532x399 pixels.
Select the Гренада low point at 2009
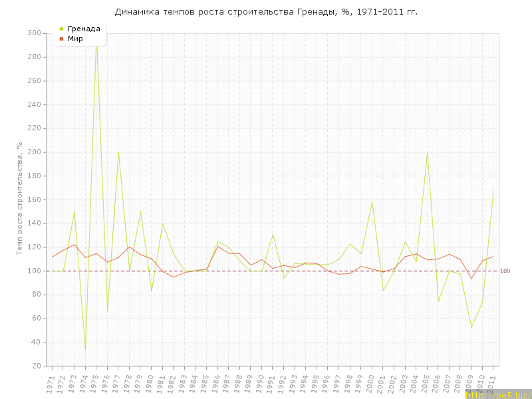pyautogui.click(x=471, y=328)
